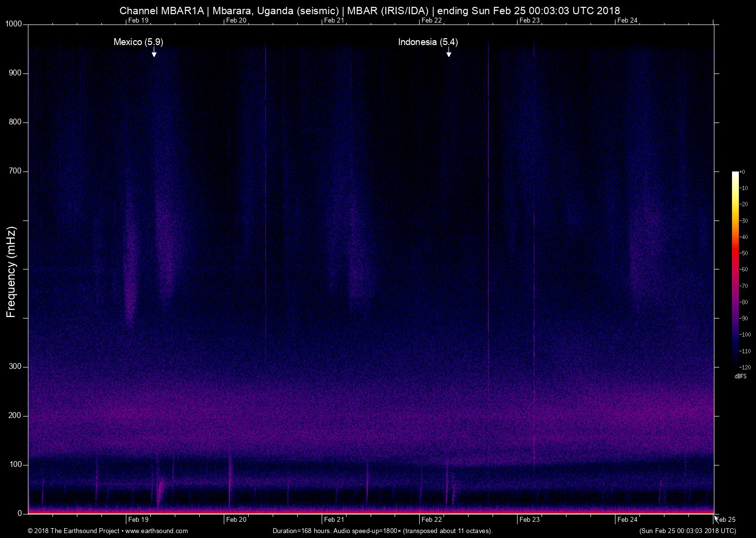Image resolution: width=756 pixels, height=538 pixels.
Task: Select the Indonesia (5.4) event label
Action: [428, 43]
